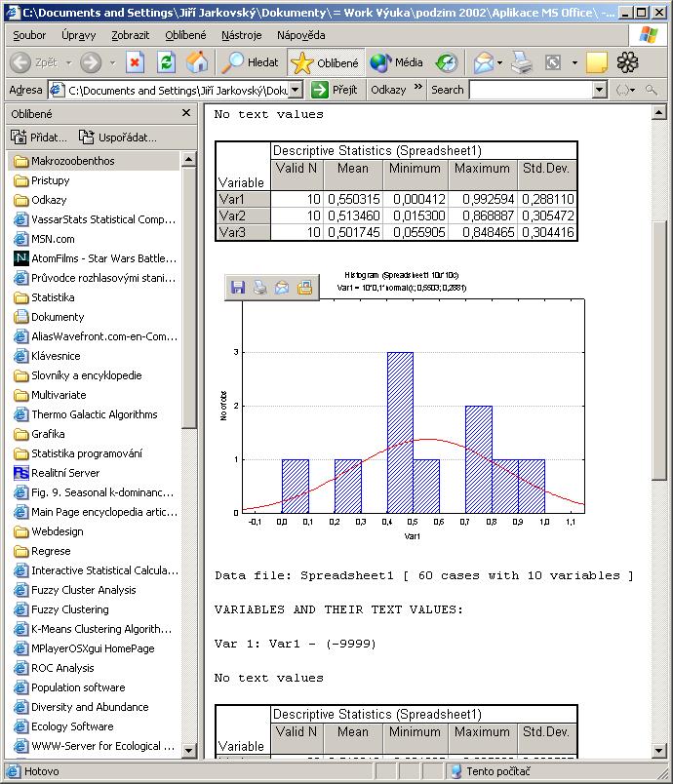Viewport: 673px width, 784px height.
Task: Open the address bar dropdown arrow
Action: pos(296,90)
